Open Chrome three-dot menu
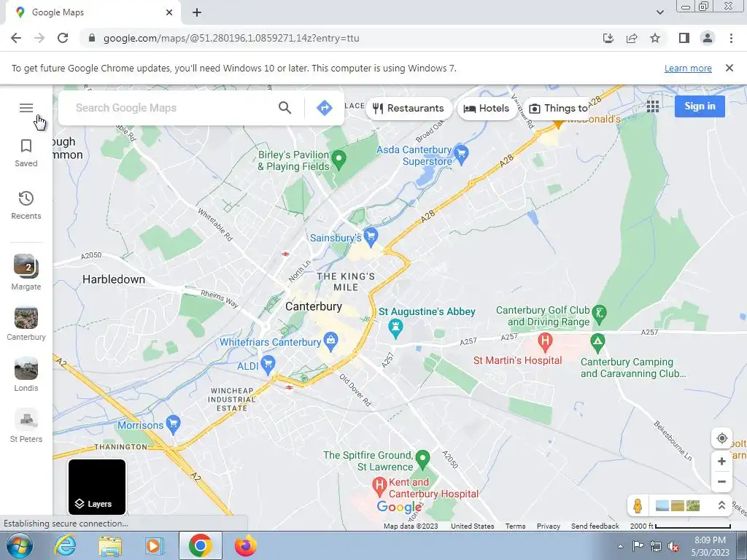This screenshot has height=560, width=747. [731, 38]
